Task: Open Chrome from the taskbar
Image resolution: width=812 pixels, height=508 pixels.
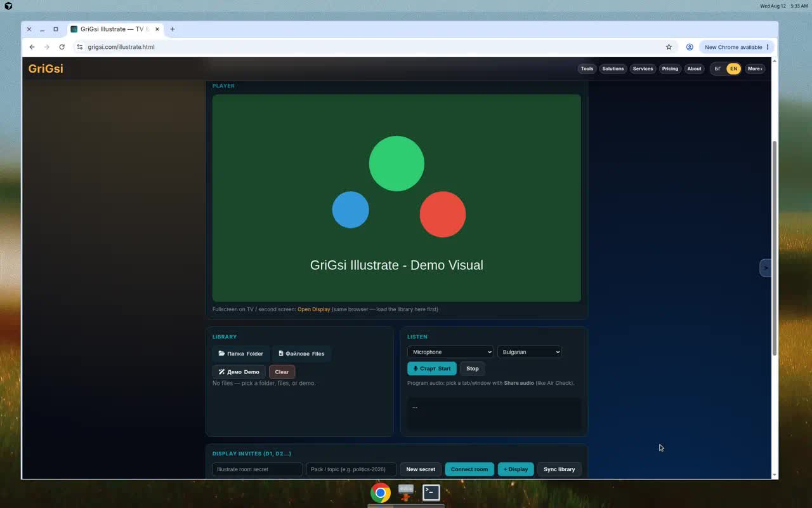Action: (381, 492)
